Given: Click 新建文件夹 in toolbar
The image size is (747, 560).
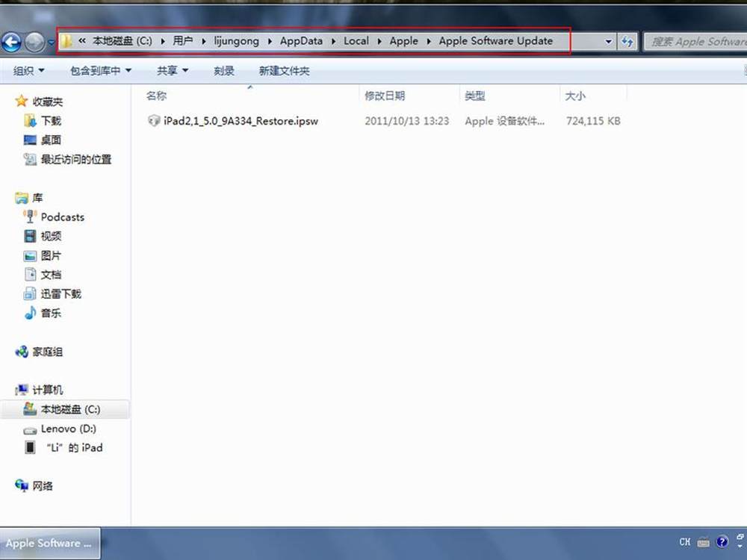Looking at the screenshot, I should (284, 71).
